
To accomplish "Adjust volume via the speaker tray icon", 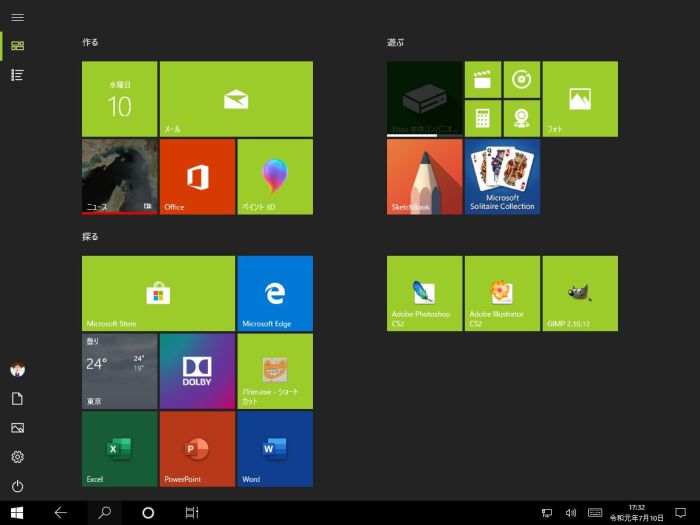I will (571, 513).
